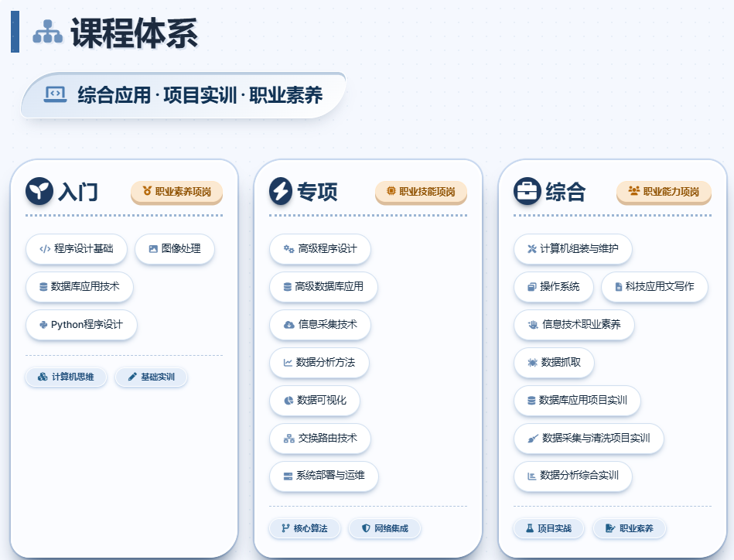Image resolution: width=734 pixels, height=560 pixels.
Task: Click the 计算机思维 tag
Action: pyautogui.click(x=67, y=377)
